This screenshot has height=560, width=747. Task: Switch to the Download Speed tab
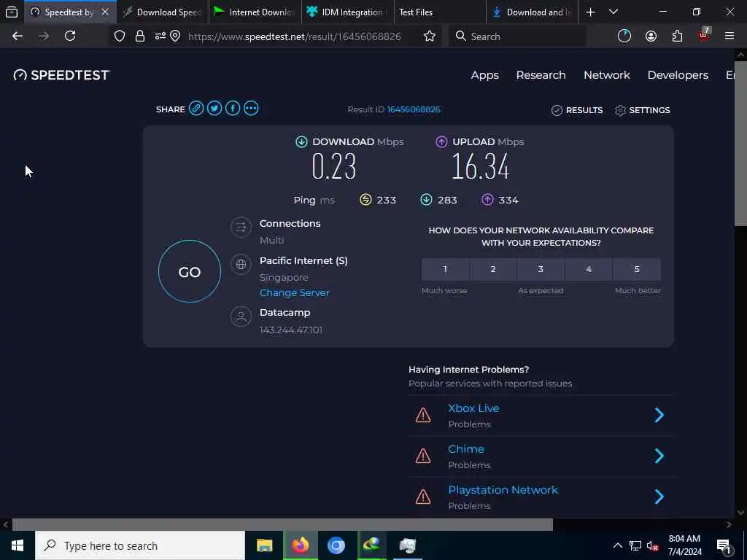point(163,12)
